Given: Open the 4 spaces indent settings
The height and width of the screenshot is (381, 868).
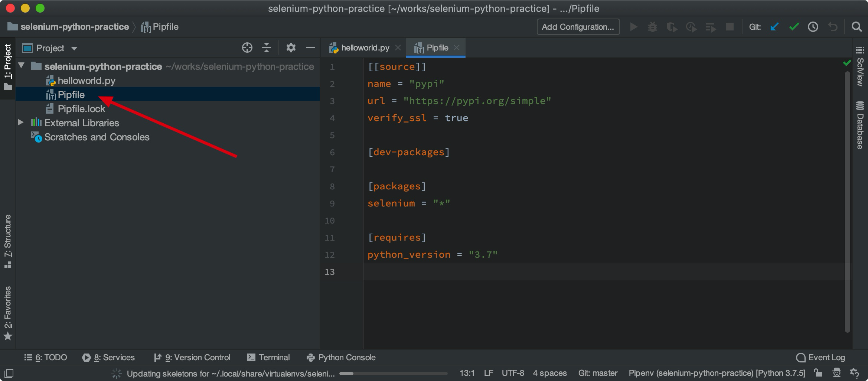Looking at the screenshot, I should tap(550, 373).
